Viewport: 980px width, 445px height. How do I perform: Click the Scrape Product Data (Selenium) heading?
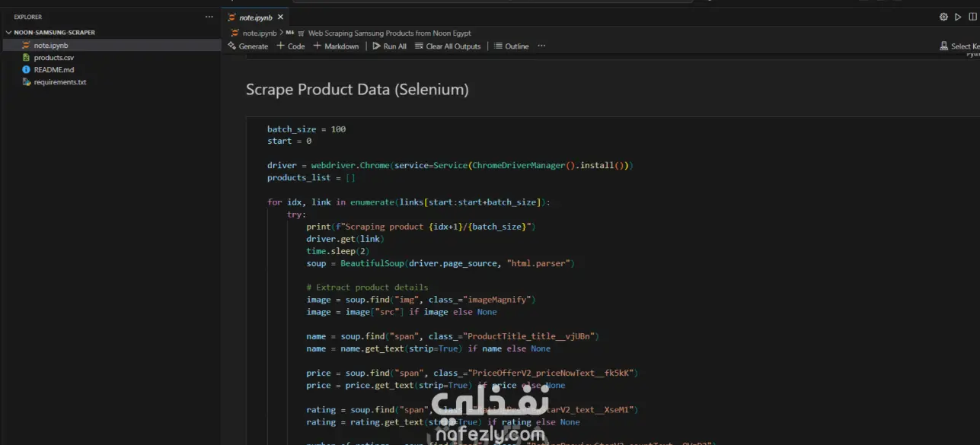tap(357, 90)
